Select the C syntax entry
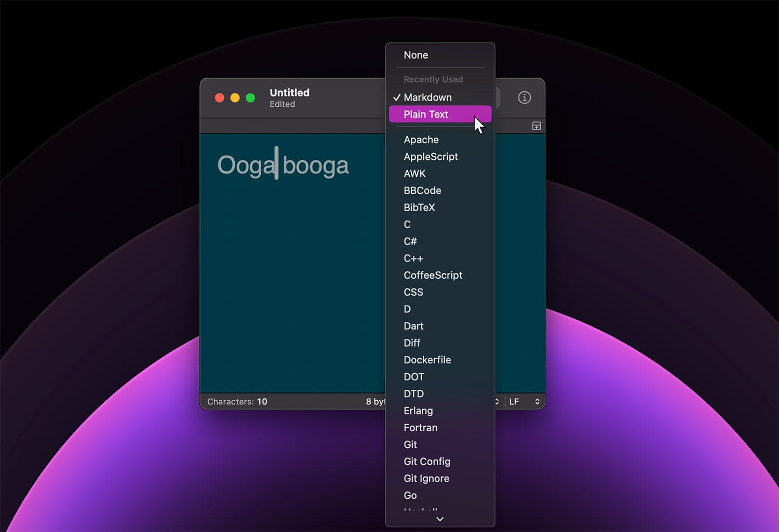Image resolution: width=779 pixels, height=532 pixels. 440,225
